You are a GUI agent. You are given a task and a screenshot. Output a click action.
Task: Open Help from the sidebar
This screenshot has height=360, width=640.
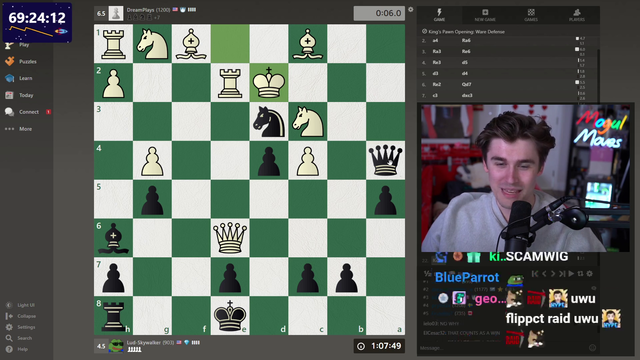17,349
